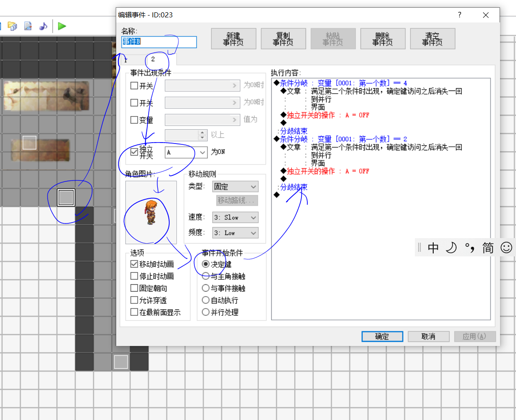The width and height of the screenshot is (516, 420).
Task: Enable 允许穿透 option
Action: 149,300
